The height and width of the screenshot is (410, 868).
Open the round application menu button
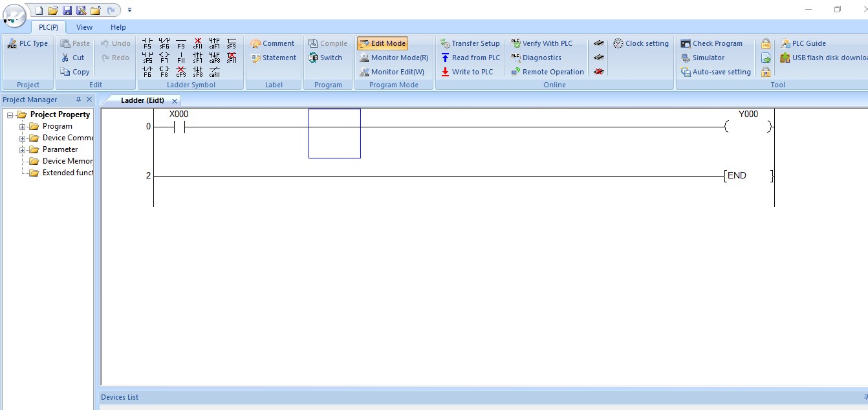14,14
